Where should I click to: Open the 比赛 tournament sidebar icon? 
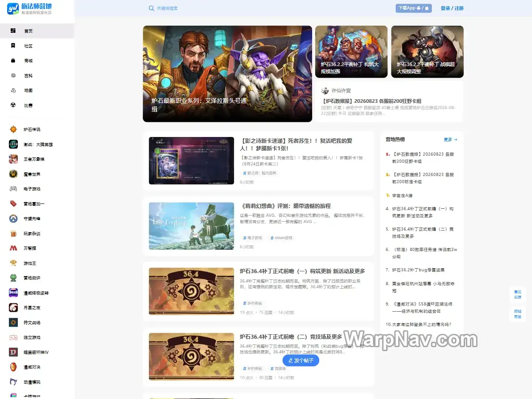click(13, 105)
